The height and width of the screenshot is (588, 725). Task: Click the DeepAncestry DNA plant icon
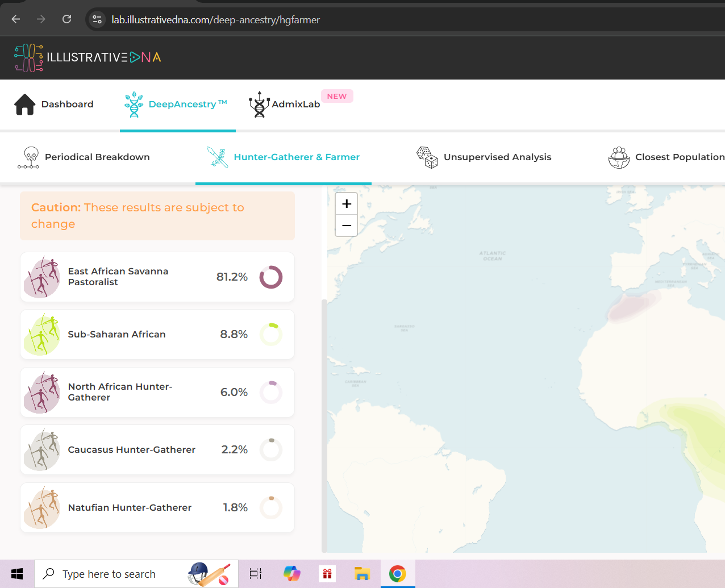[134, 105]
